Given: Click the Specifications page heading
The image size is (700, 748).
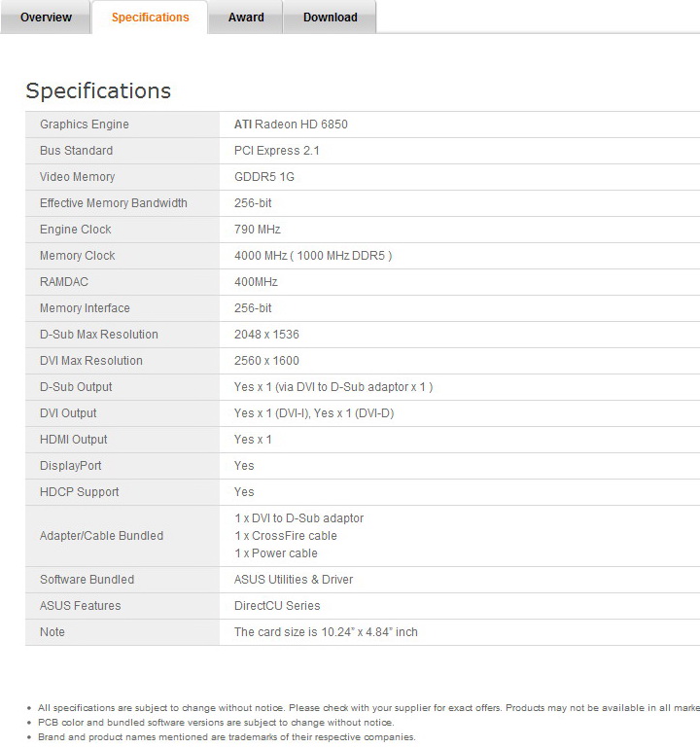Looking at the screenshot, I should [x=98, y=90].
